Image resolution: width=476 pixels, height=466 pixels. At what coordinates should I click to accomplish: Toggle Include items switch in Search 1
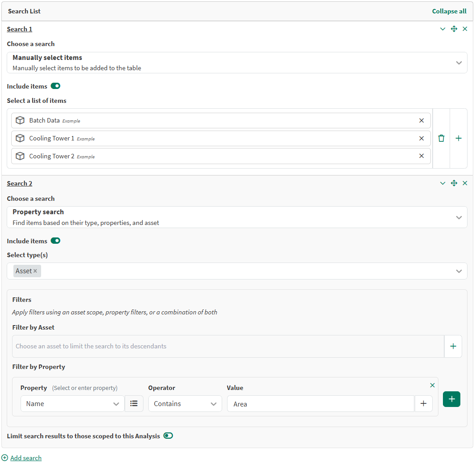(x=55, y=86)
